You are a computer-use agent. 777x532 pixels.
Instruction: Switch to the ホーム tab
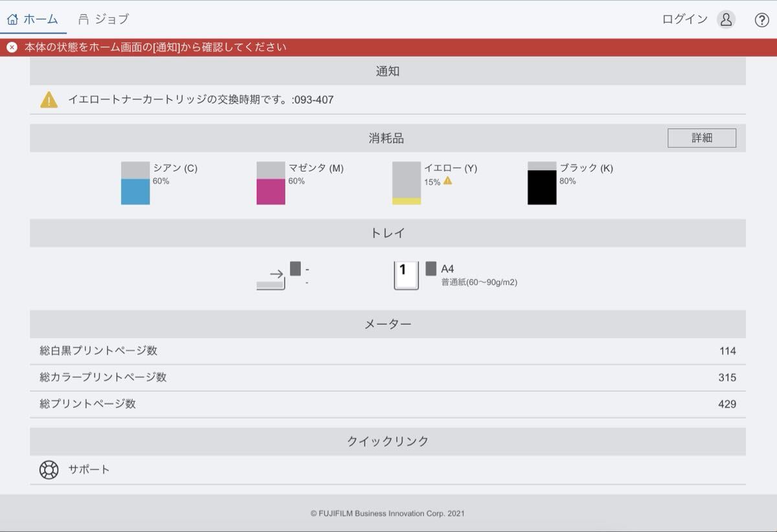(33, 19)
